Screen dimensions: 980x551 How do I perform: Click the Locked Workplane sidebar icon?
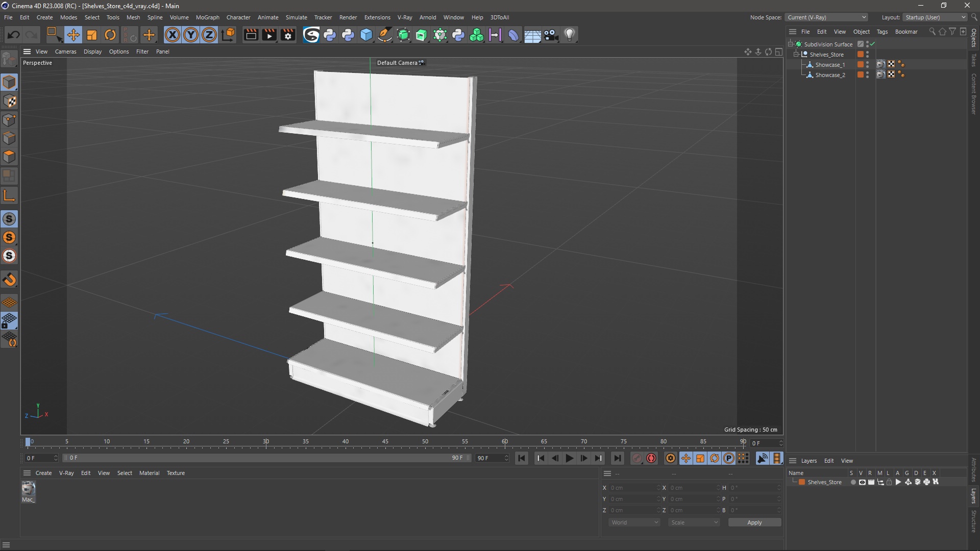9,321
